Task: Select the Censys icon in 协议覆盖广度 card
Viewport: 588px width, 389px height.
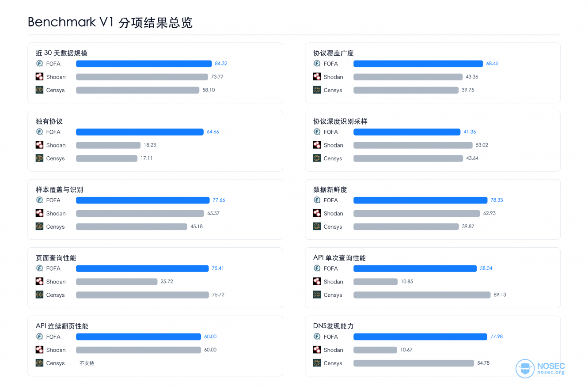Action: 317,90
